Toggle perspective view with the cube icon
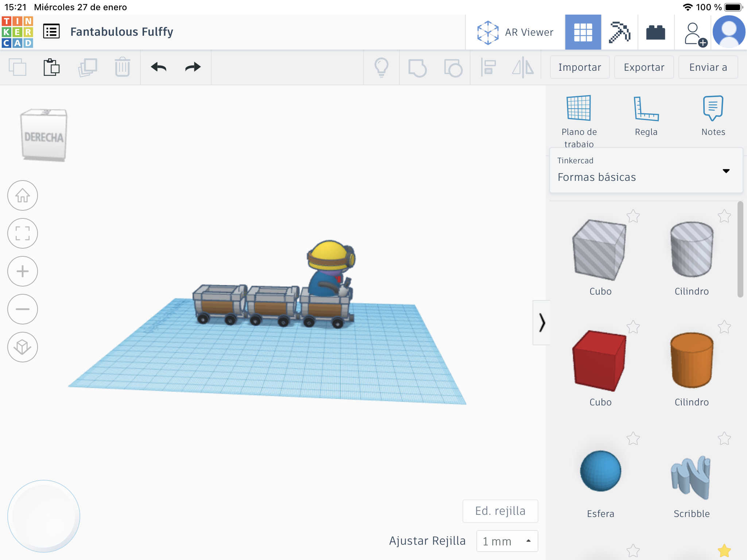This screenshot has height=560, width=747. (x=23, y=347)
